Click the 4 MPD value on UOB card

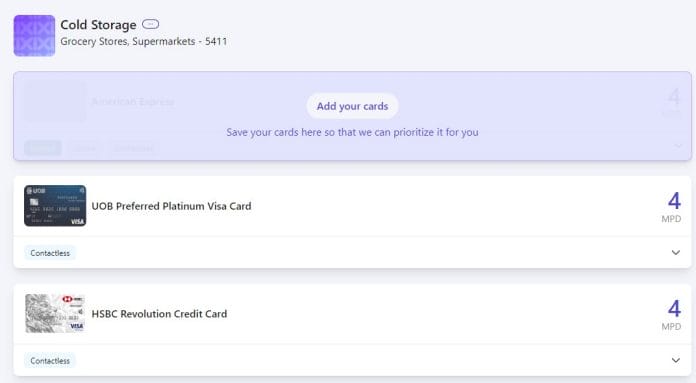tap(672, 207)
